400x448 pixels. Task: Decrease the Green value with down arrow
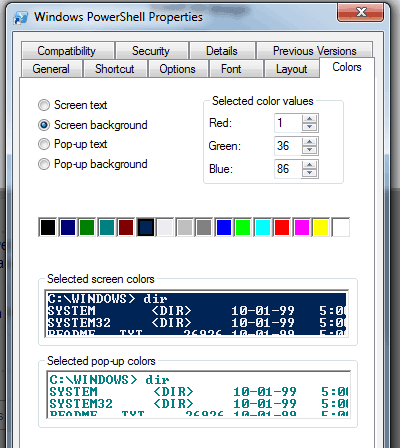pyautogui.click(x=310, y=150)
